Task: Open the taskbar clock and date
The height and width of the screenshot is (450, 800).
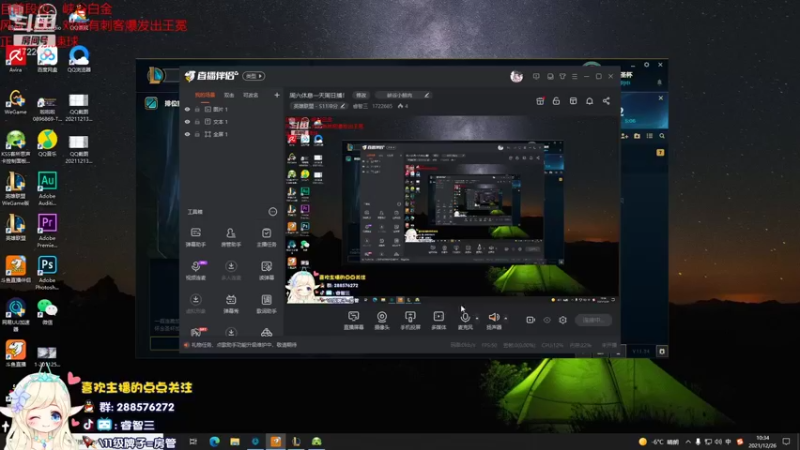Action: [762, 441]
